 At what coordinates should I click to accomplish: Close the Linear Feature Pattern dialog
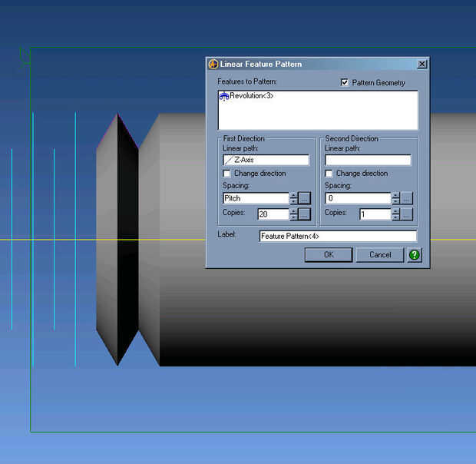click(421, 64)
